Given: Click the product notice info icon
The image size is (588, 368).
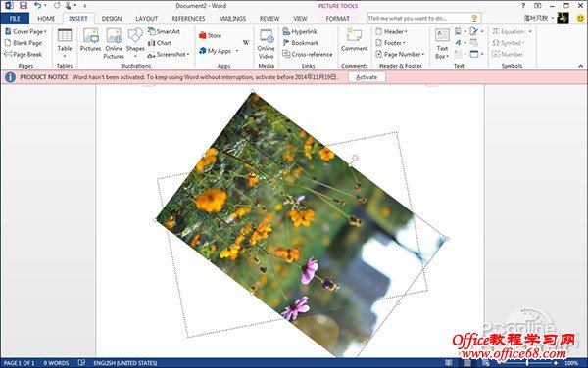Looking at the screenshot, I should (x=10, y=77).
